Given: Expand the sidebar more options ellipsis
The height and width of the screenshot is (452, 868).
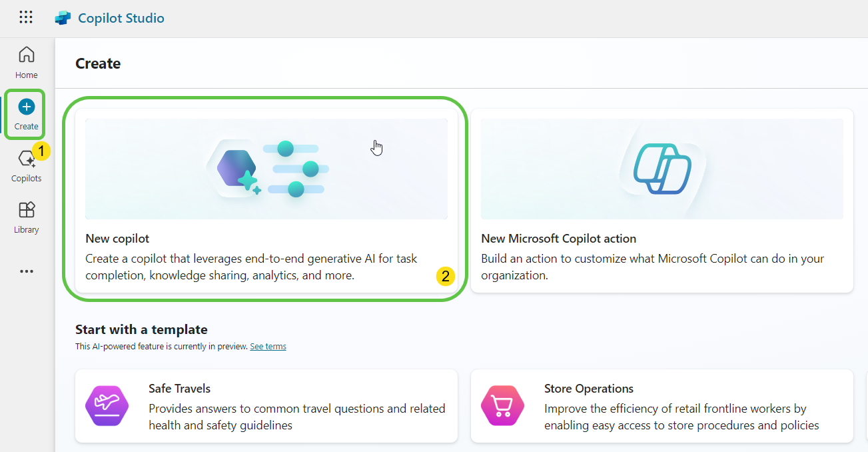Looking at the screenshot, I should pos(27,271).
